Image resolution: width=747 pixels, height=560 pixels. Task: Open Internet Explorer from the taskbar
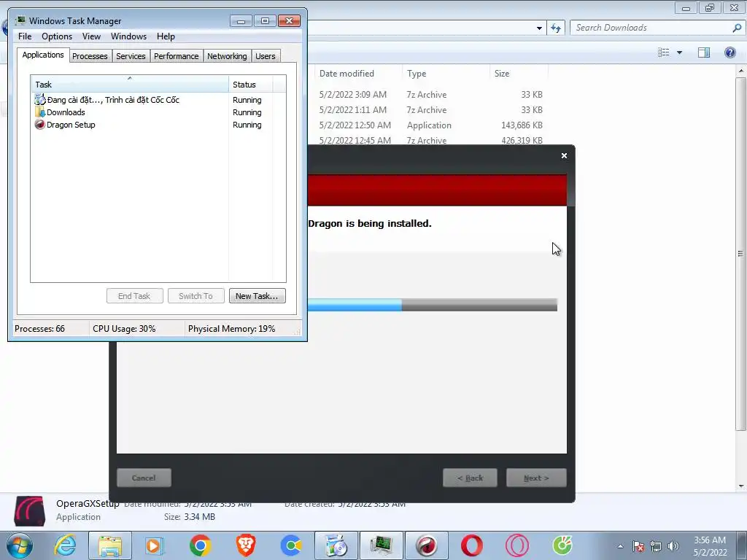[x=65, y=545]
